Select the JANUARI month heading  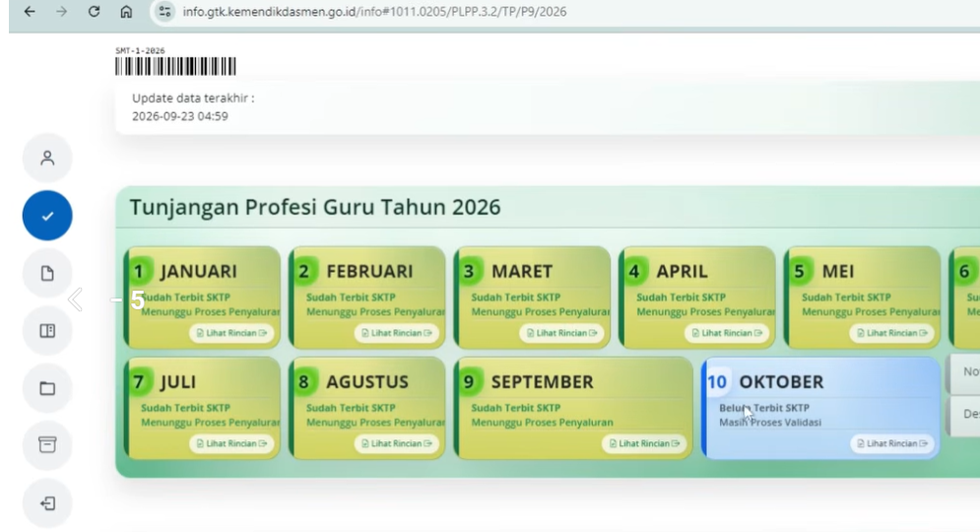tap(199, 271)
